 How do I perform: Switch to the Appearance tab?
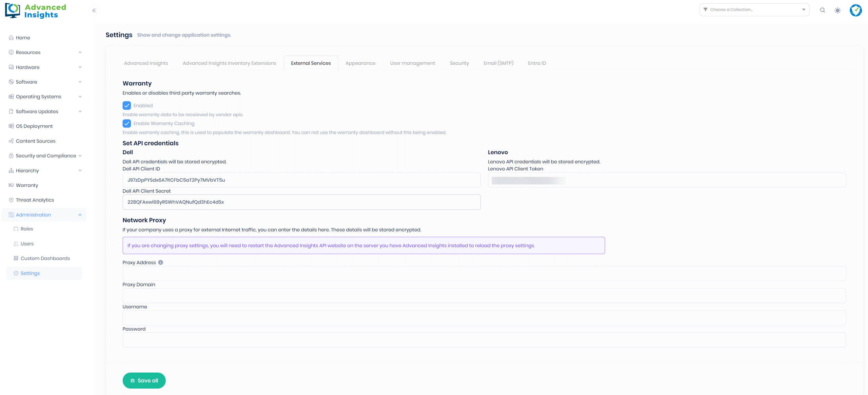pos(360,63)
